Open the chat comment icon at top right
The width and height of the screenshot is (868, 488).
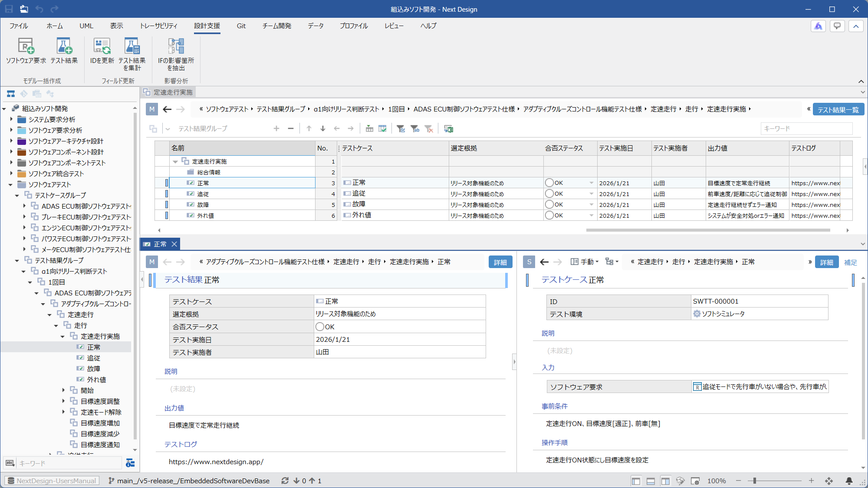pyautogui.click(x=837, y=26)
